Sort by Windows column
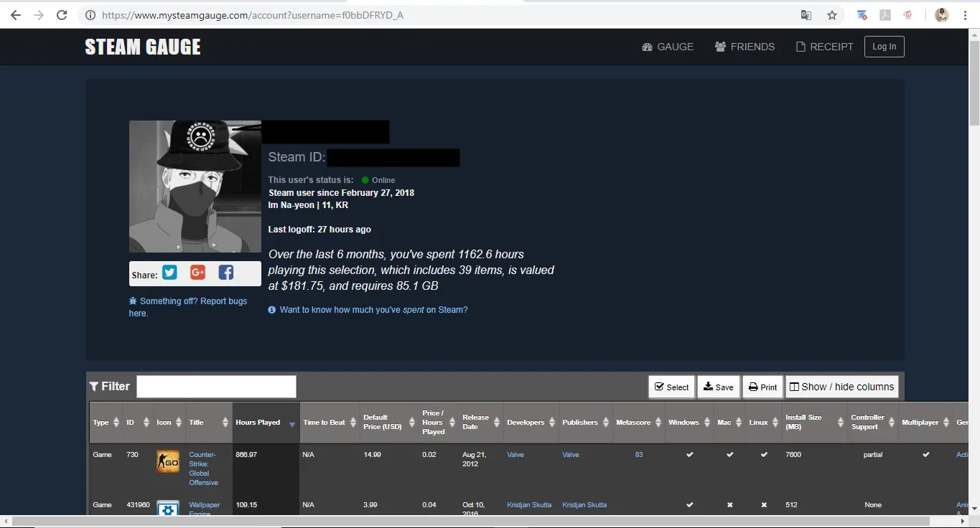980x528 pixels. click(x=689, y=423)
